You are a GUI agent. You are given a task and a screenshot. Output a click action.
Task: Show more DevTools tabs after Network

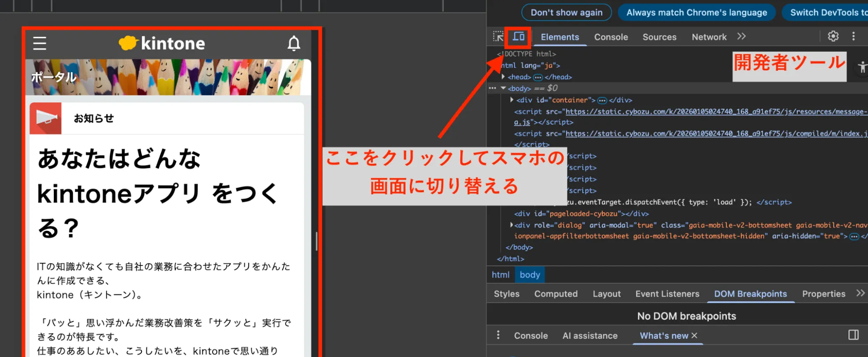tap(741, 36)
